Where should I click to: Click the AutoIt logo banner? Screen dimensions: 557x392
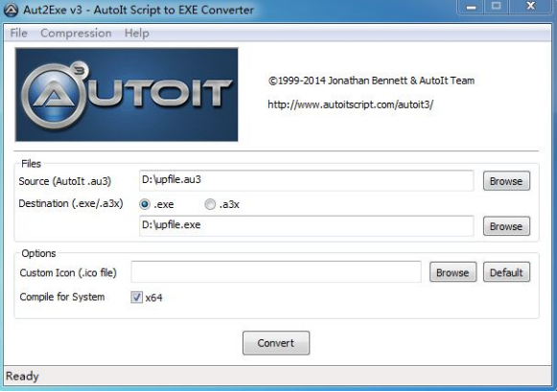[x=127, y=95]
